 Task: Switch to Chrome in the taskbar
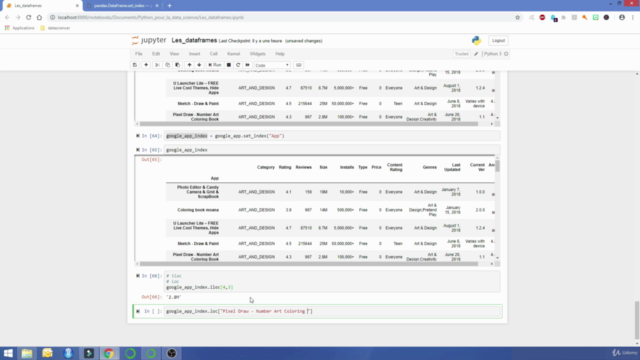[x=109, y=353]
